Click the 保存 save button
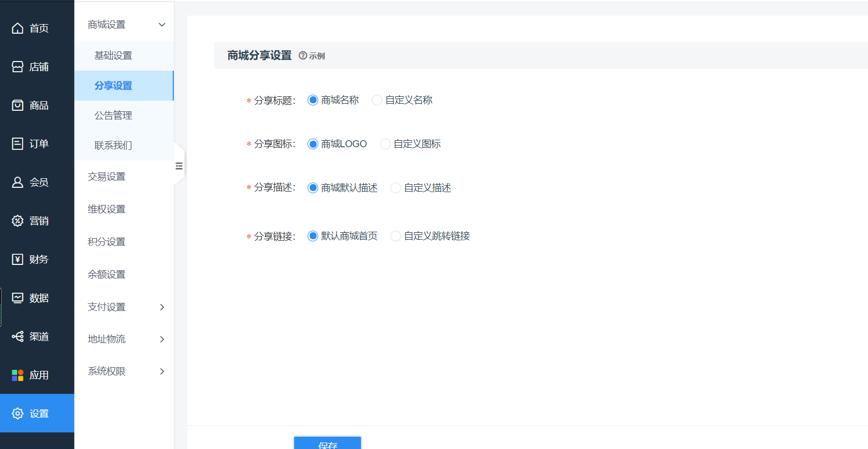Viewport: 868px width, 449px height. [327, 443]
